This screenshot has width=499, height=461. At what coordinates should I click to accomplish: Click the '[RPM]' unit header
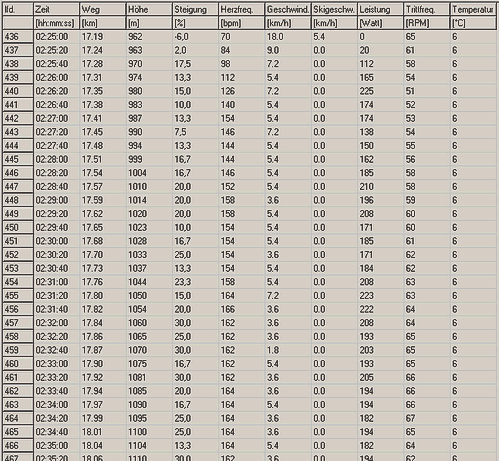click(427, 23)
